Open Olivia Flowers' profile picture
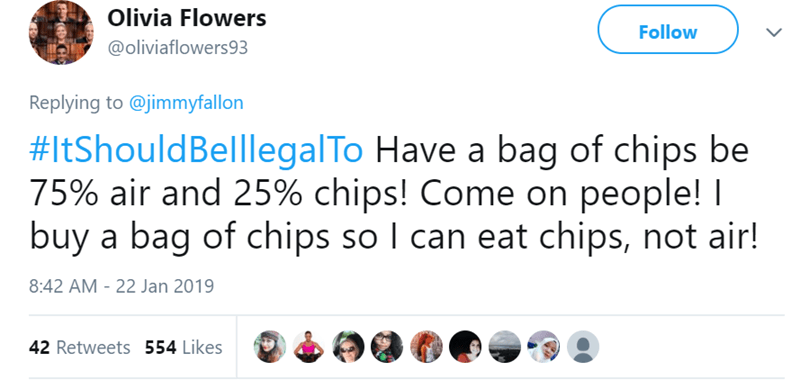This screenshot has width=800, height=380. 61,32
